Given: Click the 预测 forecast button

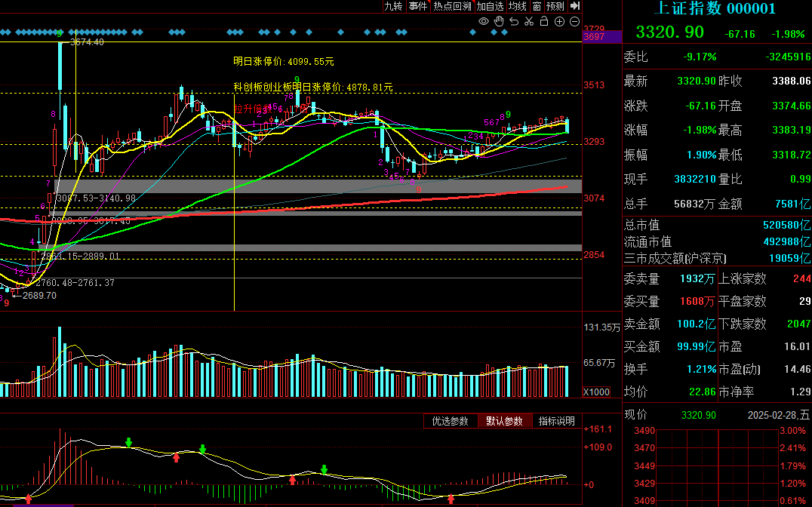Looking at the screenshot, I should [555, 6].
